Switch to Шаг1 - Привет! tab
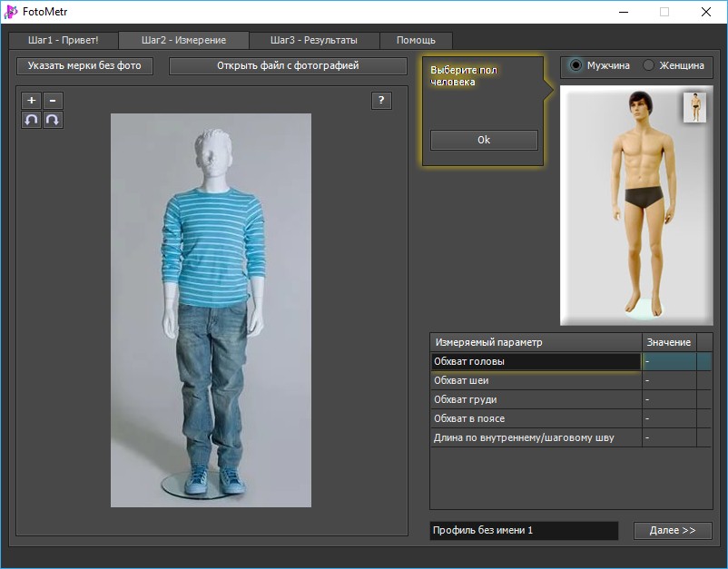The width and height of the screenshot is (728, 569). 64,40
